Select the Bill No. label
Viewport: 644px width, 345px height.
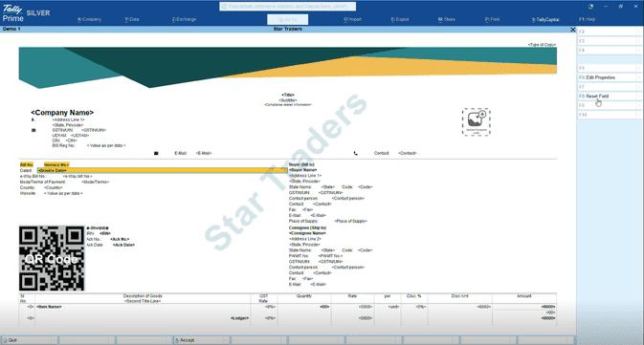27,164
